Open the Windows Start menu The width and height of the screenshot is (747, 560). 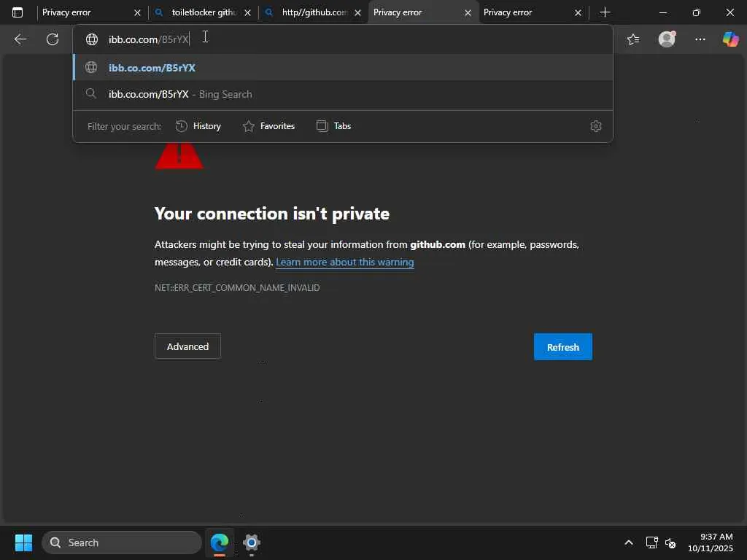coord(23,542)
